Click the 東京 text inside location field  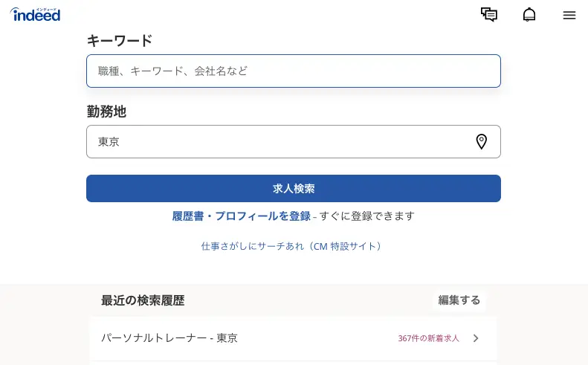(109, 142)
